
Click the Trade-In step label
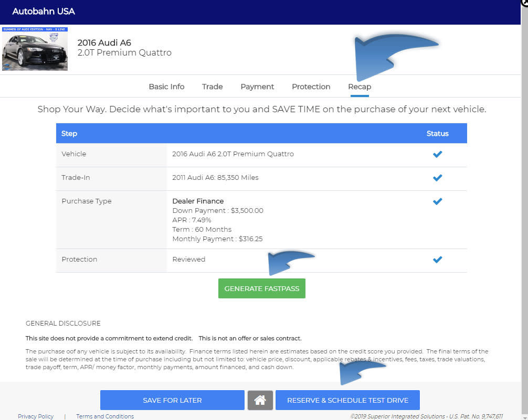pos(76,177)
